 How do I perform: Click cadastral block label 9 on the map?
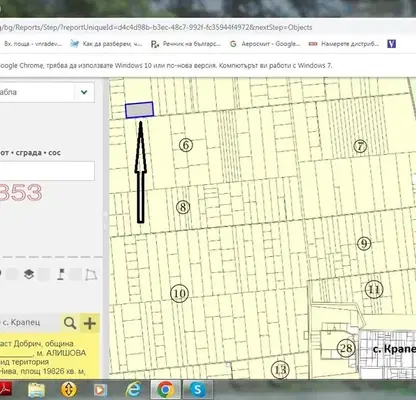364,244
